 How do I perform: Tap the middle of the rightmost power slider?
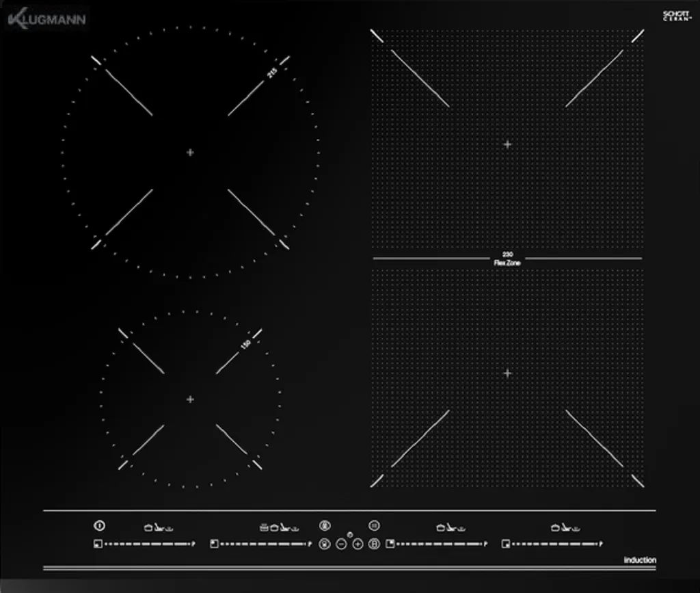pos(554,544)
